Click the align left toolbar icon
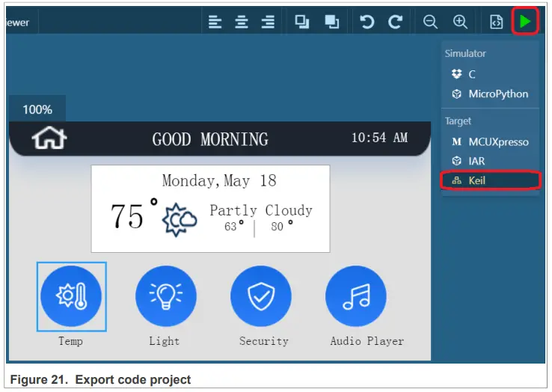This screenshot has height=392, width=552. (215, 22)
